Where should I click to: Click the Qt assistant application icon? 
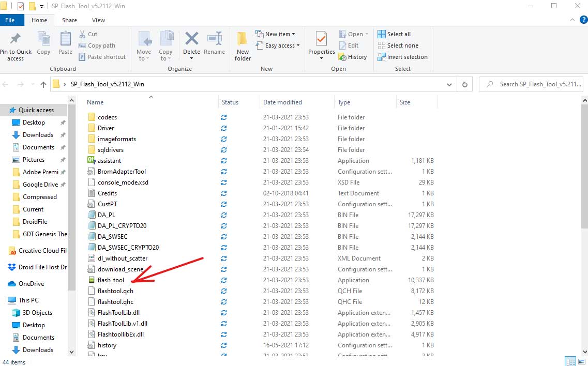click(x=91, y=160)
